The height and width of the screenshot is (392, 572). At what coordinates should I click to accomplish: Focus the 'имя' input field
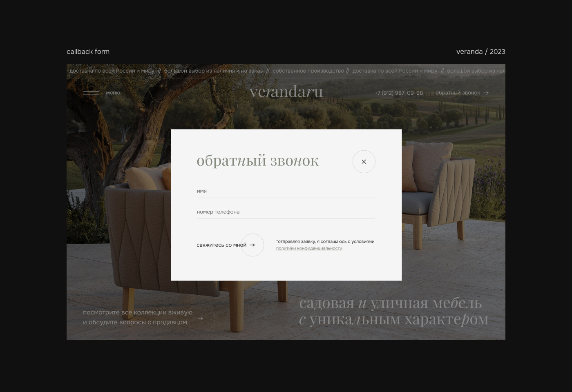286,191
